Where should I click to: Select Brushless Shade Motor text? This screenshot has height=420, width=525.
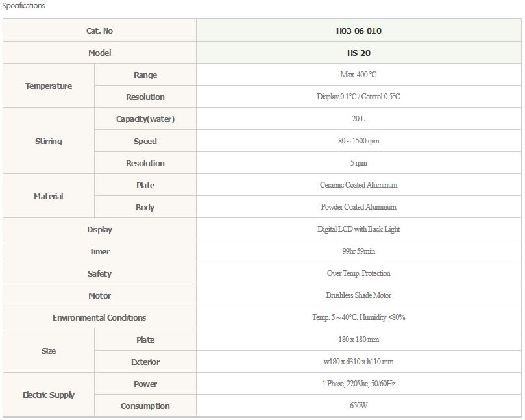(359, 295)
